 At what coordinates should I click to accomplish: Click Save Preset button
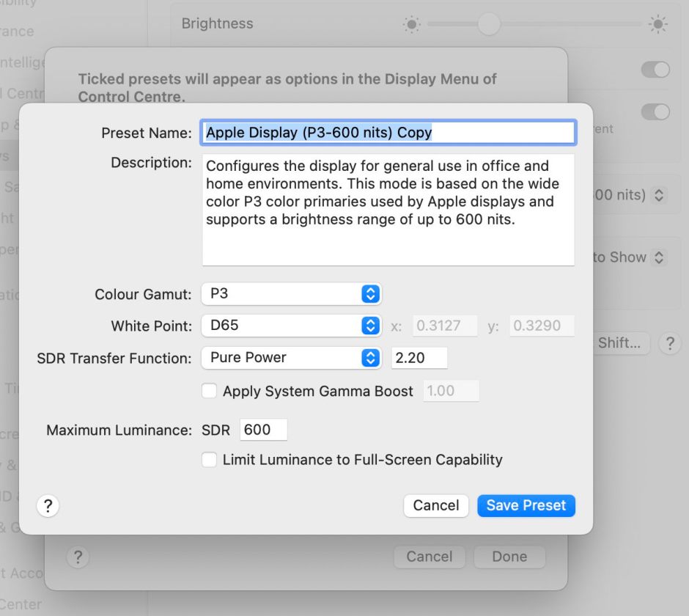pyautogui.click(x=526, y=506)
